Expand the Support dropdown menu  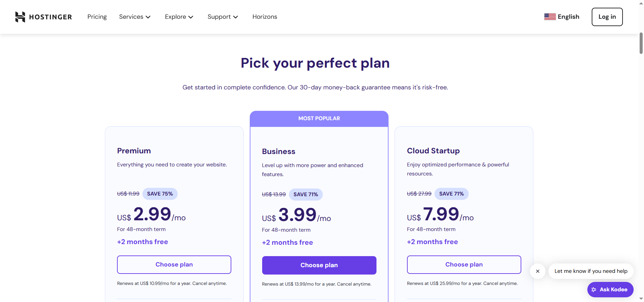[x=223, y=17]
